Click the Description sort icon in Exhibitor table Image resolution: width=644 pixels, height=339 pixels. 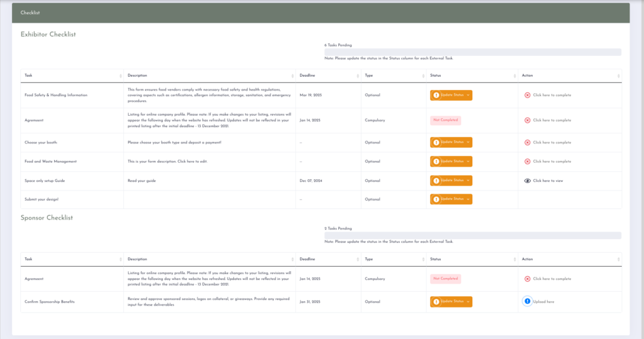pos(292,76)
